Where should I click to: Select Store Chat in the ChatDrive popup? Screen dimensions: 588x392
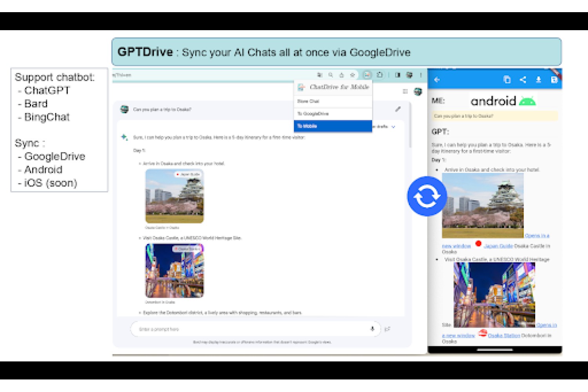(333, 101)
